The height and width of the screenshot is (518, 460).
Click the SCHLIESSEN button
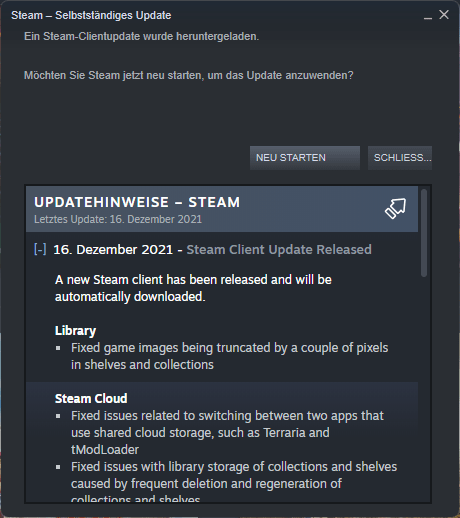[400, 158]
